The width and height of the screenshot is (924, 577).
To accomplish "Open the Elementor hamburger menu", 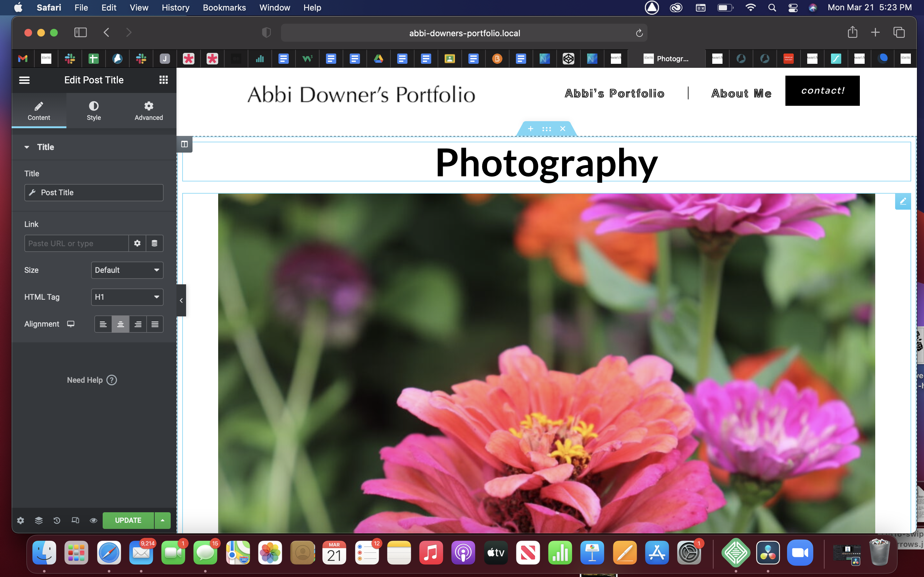I will click(24, 80).
